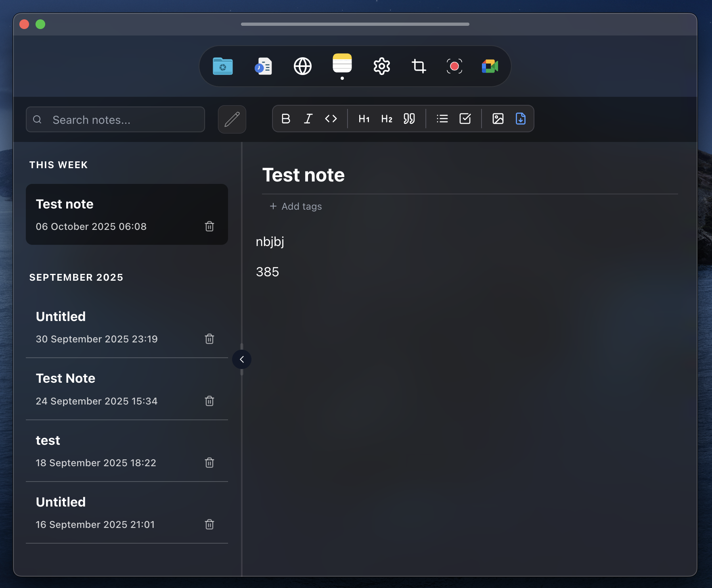Collapse the notes sidebar
712x588 pixels.
pyautogui.click(x=241, y=359)
